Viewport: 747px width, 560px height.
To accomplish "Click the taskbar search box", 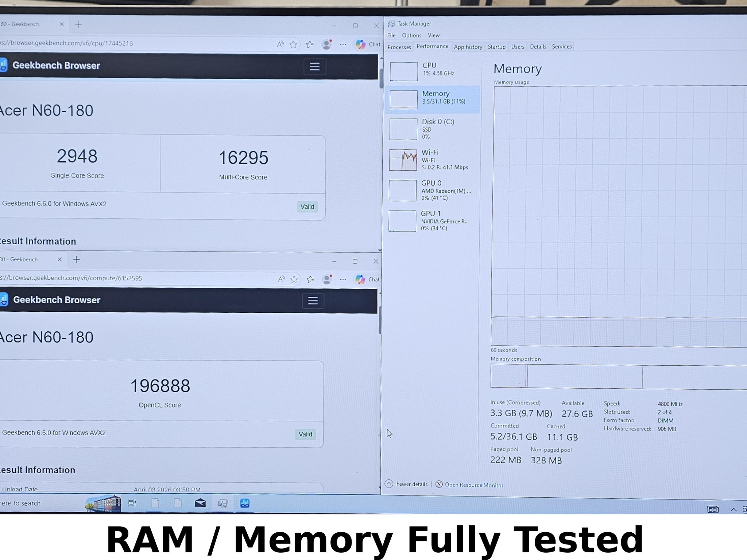I will pos(42,503).
